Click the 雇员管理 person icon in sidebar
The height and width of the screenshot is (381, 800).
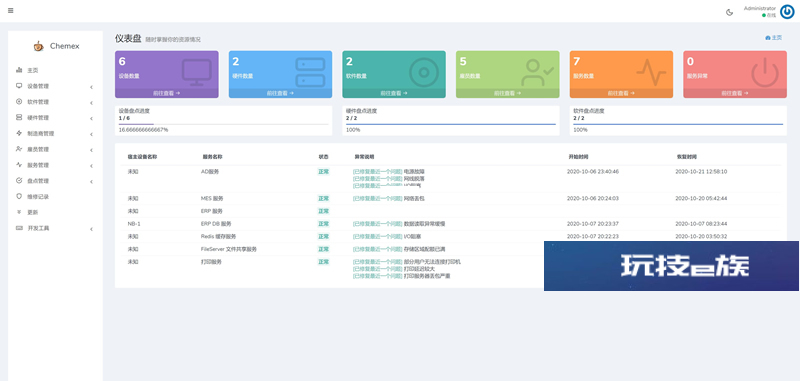pyautogui.click(x=19, y=149)
